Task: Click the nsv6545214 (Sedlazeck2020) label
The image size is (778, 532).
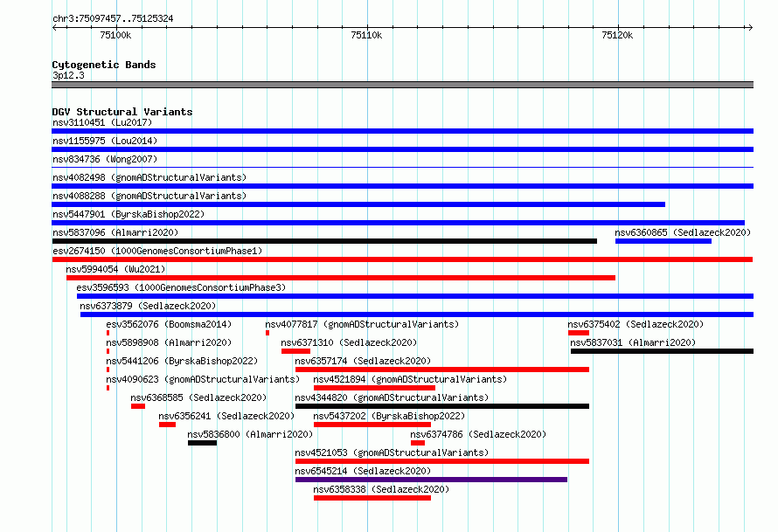Action: [x=363, y=471]
